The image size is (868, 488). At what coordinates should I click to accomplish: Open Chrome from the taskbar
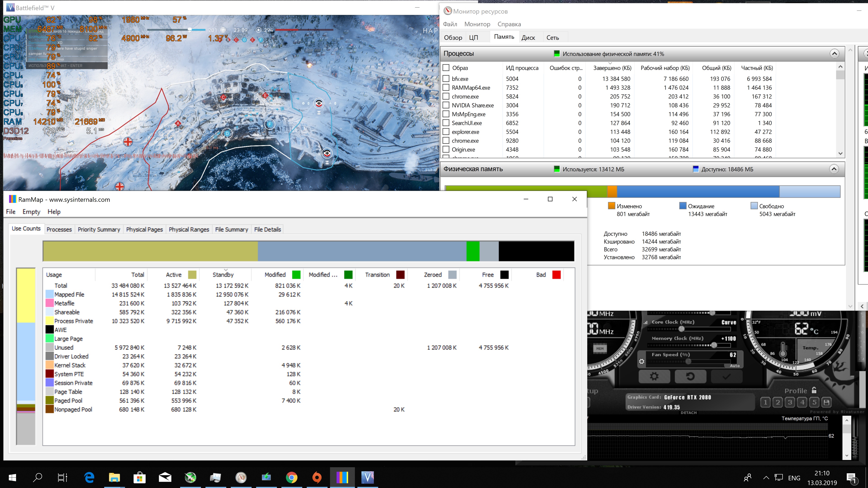click(x=291, y=477)
